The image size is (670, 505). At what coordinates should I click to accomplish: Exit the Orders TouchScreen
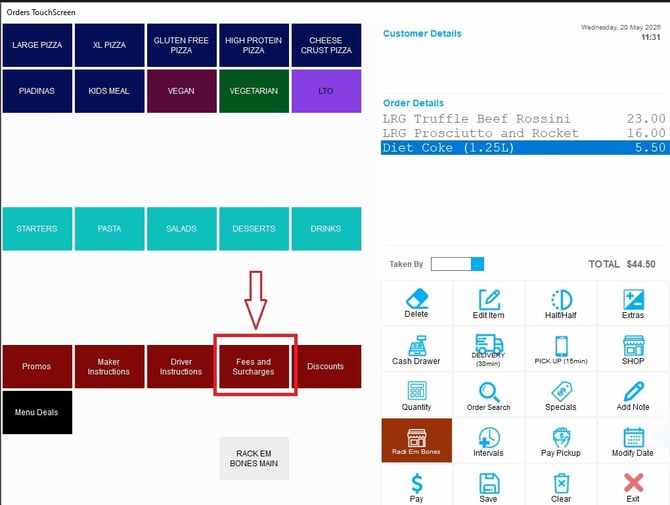[x=633, y=487]
